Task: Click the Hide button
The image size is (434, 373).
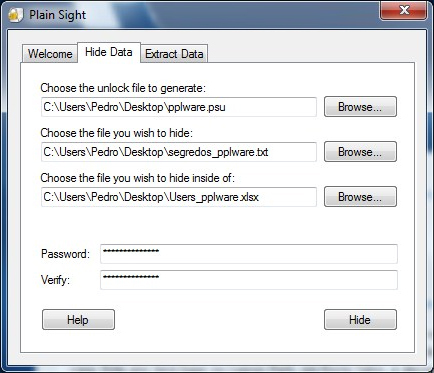Action: (360, 320)
